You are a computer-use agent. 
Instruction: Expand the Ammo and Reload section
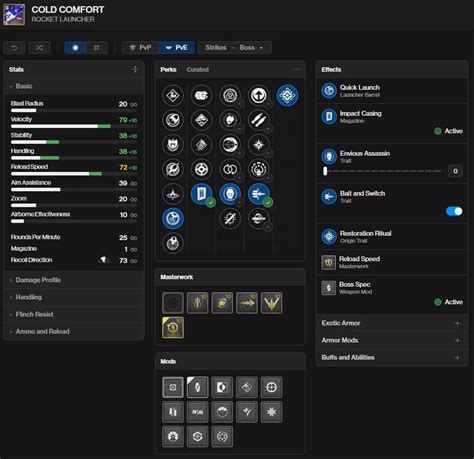click(74, 331)
